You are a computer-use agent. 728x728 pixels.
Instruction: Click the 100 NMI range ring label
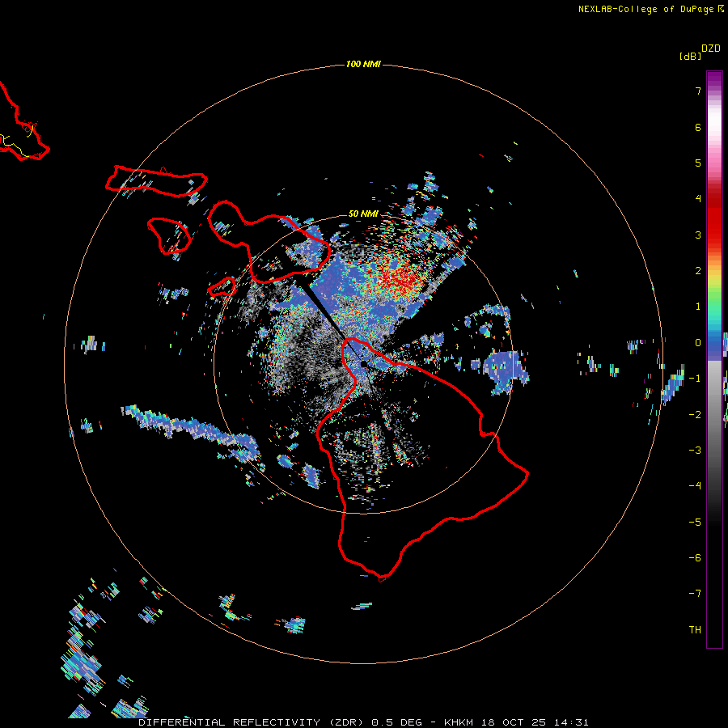click(x=363, y=64)
